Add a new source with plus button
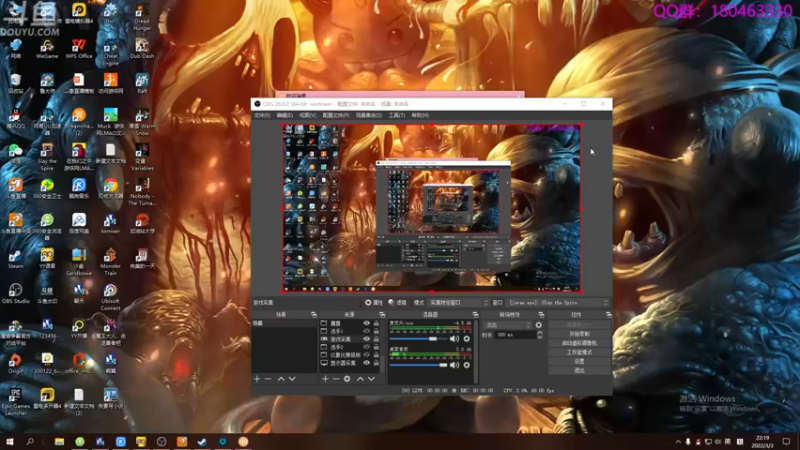This screenshot has width=800, height=450. tap(325, 379)
